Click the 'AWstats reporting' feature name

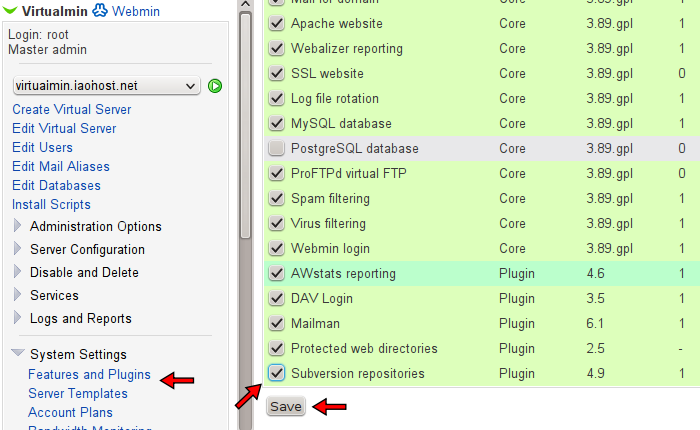[x=343, y=274]
